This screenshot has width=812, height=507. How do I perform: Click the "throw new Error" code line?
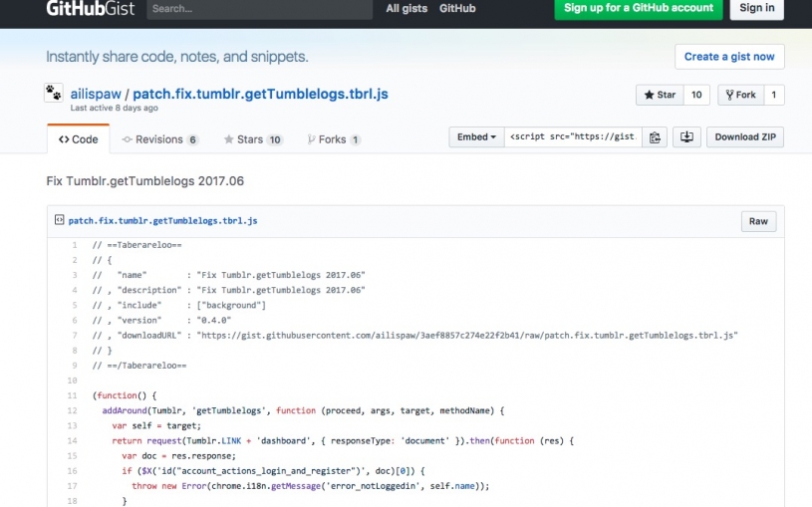click(x=310, y=486)
